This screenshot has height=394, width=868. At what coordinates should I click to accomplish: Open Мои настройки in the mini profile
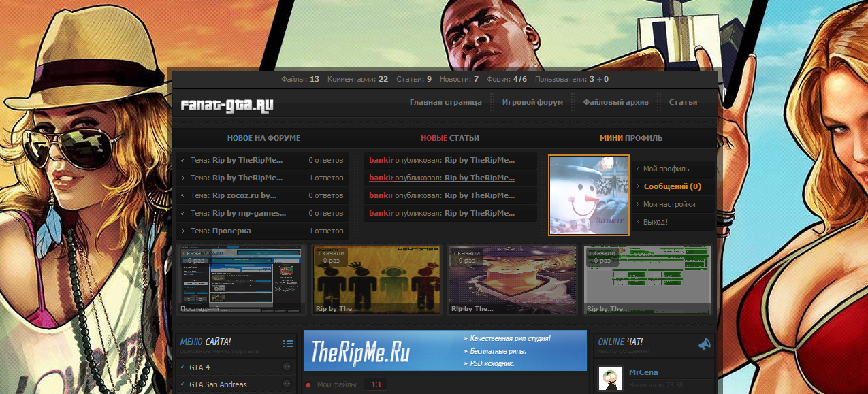pyautogui.click(x=669, y=204)
